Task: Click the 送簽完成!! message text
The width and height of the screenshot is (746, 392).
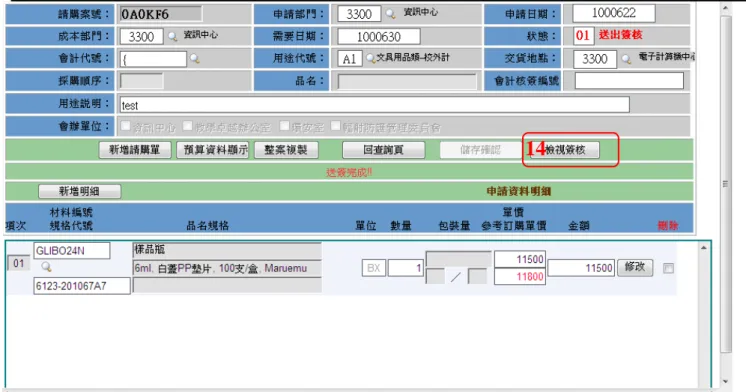Action: coord(349,172)
